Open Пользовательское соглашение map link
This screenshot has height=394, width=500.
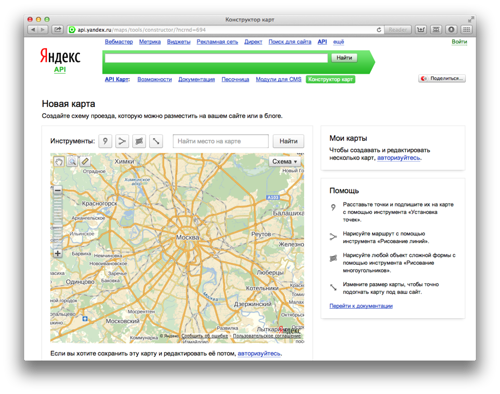[267, 336]
